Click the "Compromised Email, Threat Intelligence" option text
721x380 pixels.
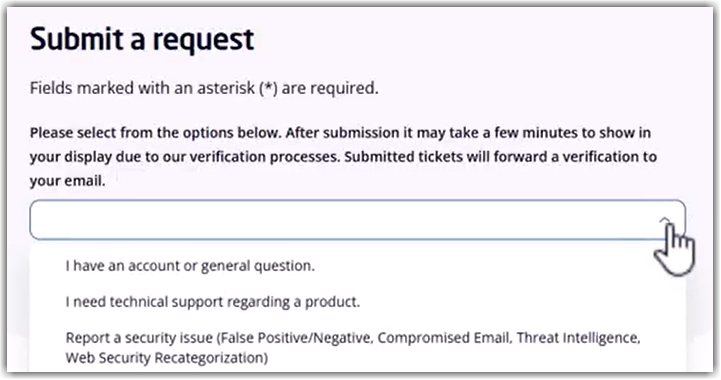(509, 338)
